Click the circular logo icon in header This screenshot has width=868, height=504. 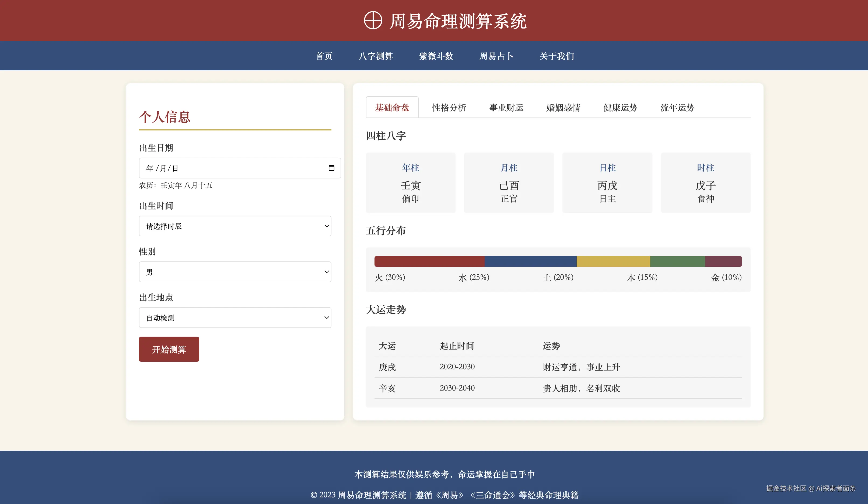[x=373, y=21]
